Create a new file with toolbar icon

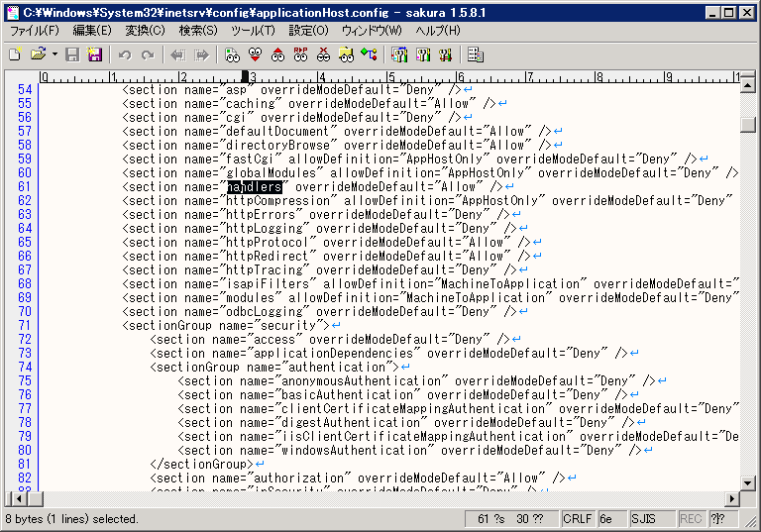pyautogui.click(x=15, y=54)
